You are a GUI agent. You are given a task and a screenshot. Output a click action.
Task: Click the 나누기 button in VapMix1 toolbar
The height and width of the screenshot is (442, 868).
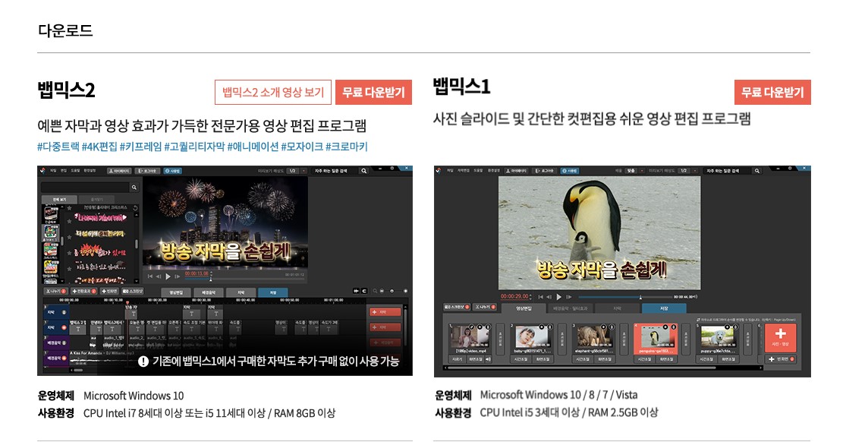484,307
